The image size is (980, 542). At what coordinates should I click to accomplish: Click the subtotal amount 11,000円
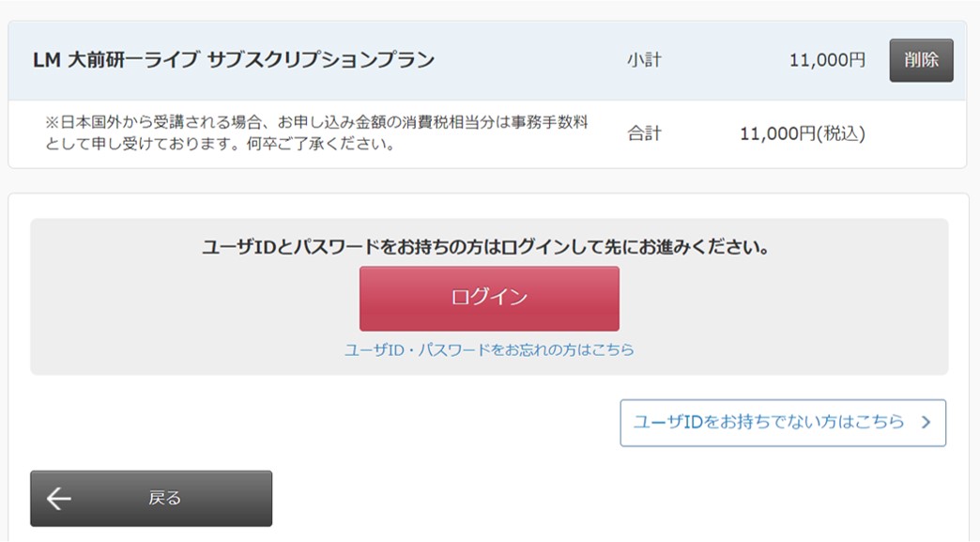(x=827, y=60)
